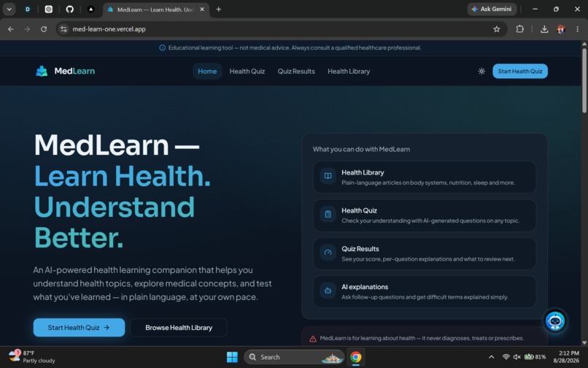
Task: Click the scrollbar down arrow
Action: (584, 343)
